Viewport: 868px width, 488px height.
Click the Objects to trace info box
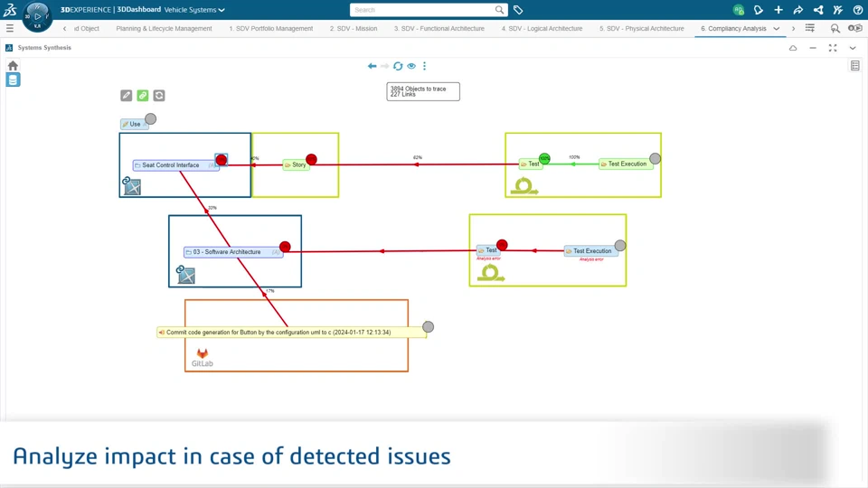423,92
